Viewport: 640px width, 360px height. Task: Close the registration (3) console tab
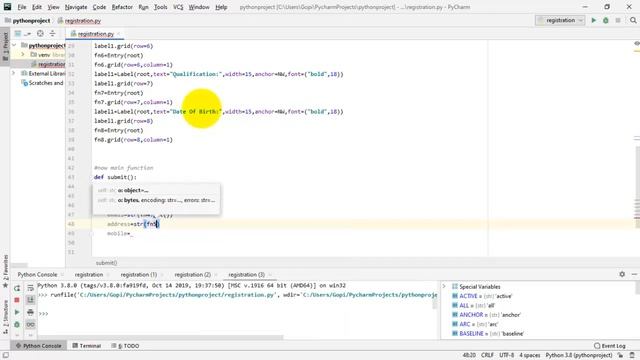[x=269, y=275]
